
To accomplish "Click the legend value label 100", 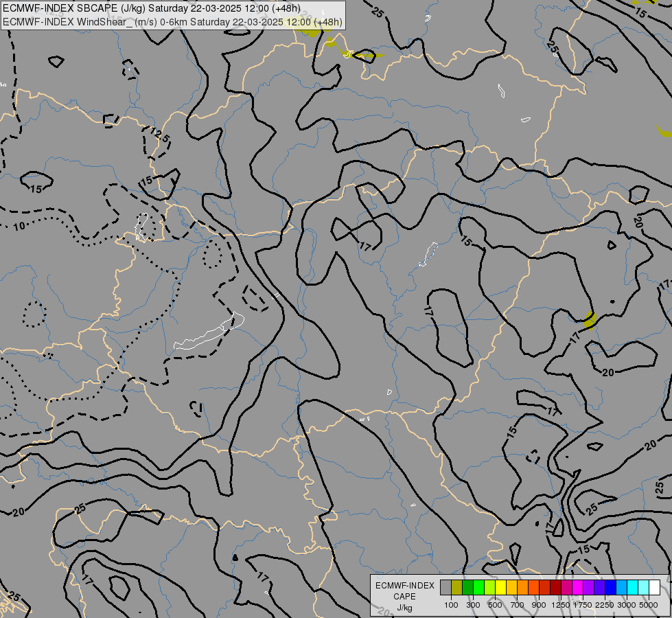I will coord(451,605).
